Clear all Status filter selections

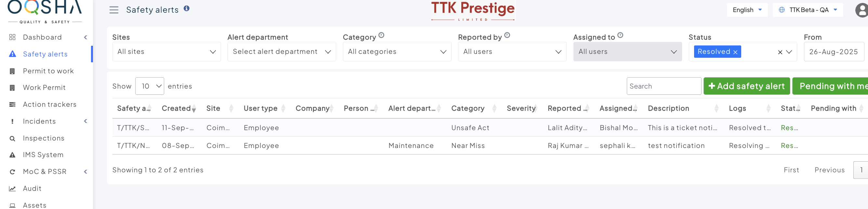[780, 52]
